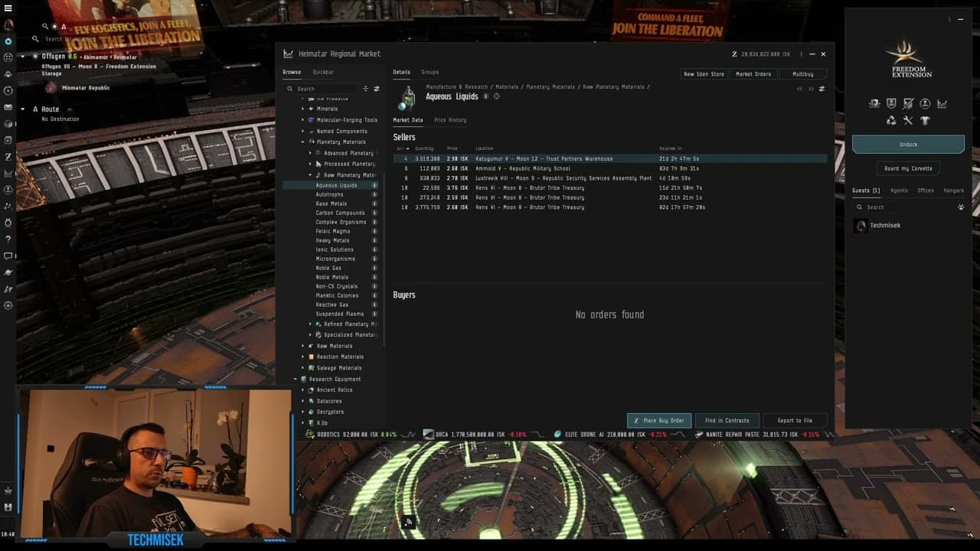Screen dimensions: 980x551
Task: Click the Undock button
Action: [x=908, y=145]
